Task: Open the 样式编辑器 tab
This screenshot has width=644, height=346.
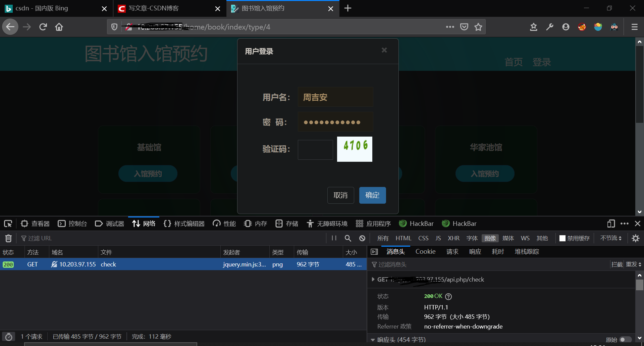Action: pyautogui.click(x=184, y=224)
